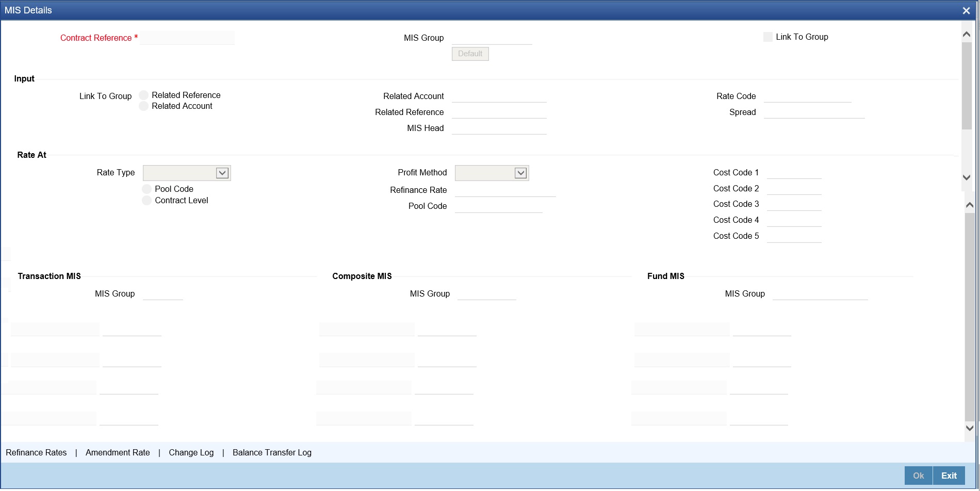This screenshot has width=980, height=491.
Task: Close the MIS Details dialog
Action: (966, 10)
